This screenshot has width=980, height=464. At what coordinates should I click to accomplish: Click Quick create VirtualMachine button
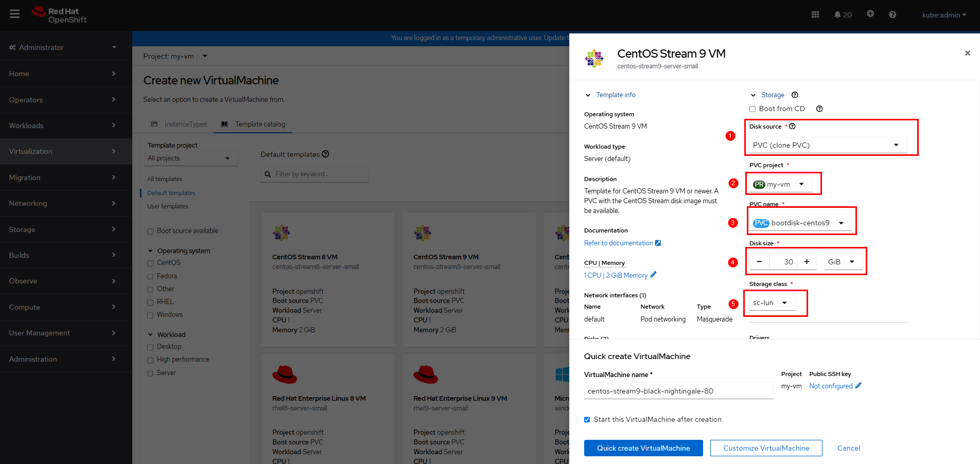coord(643,448)
